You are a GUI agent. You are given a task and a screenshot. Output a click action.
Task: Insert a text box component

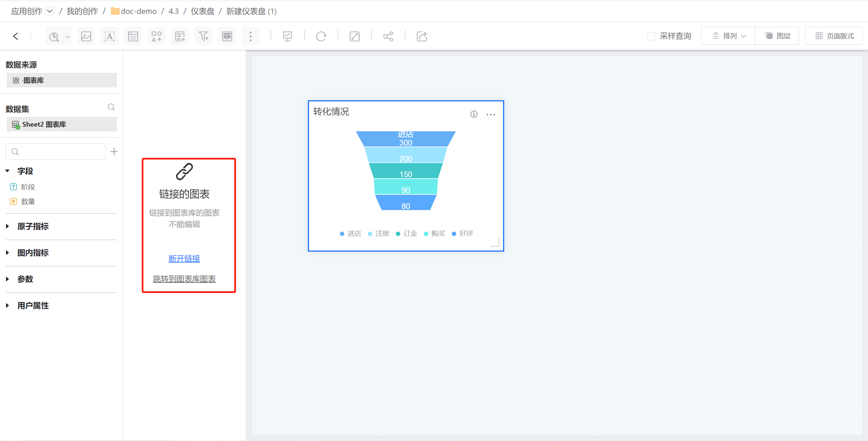click(x=110, y=36)
